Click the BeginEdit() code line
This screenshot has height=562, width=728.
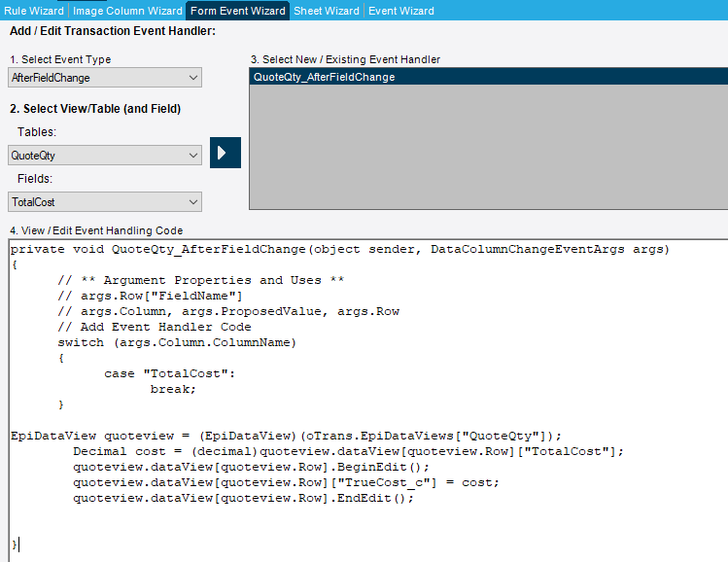(x=251, y=468)
